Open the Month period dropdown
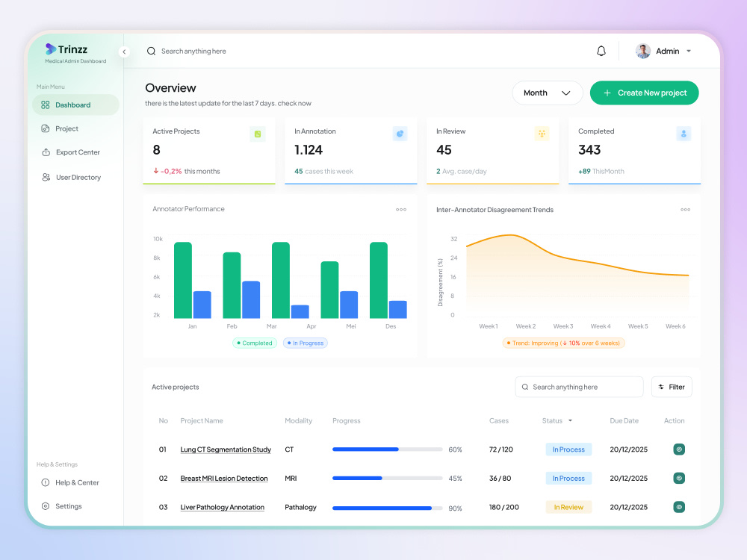The height and width of the screenshot is (560, 747). pos(548,93)
